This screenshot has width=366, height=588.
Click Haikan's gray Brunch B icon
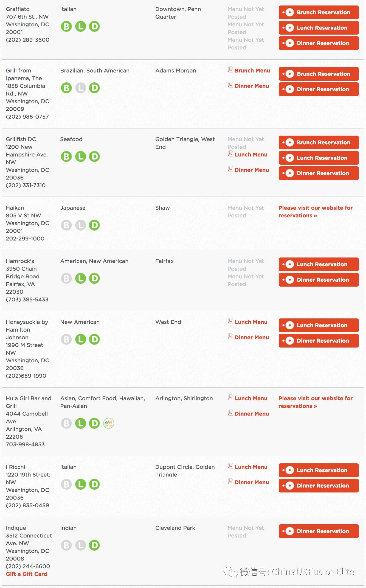pos(66,225)
